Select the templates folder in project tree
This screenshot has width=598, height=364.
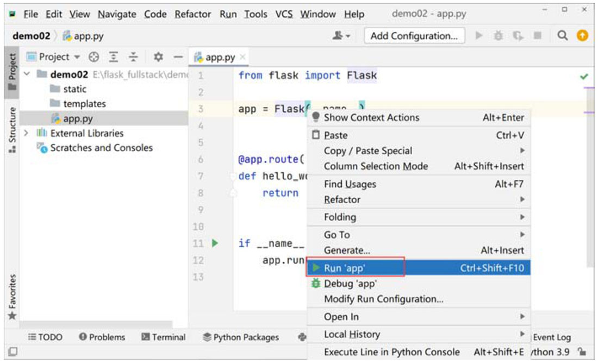point(84,104)
